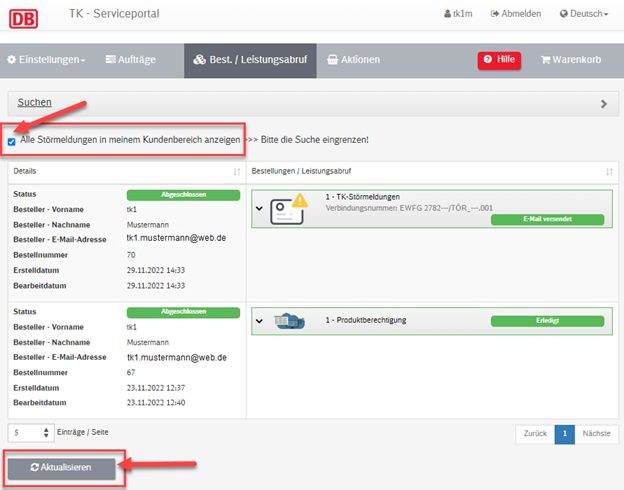Click the Produktberechtigung cloud icon
This screenshot has width=624, height=490.
click(x=290, y=320)
